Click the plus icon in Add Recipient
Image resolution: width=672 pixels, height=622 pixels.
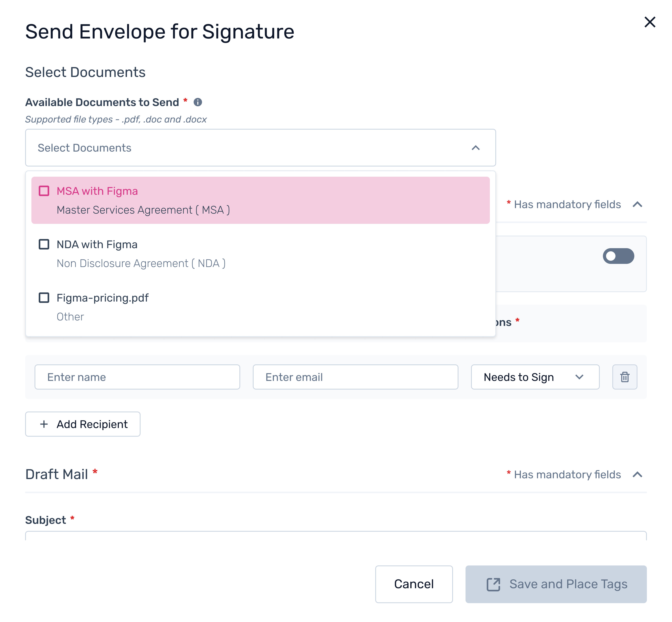click(x=44, y=424)
